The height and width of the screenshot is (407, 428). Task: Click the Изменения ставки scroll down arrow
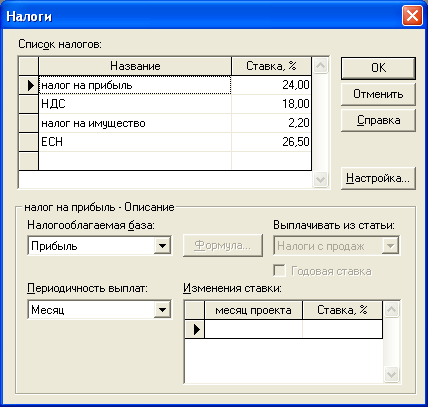tap(391, 374)
